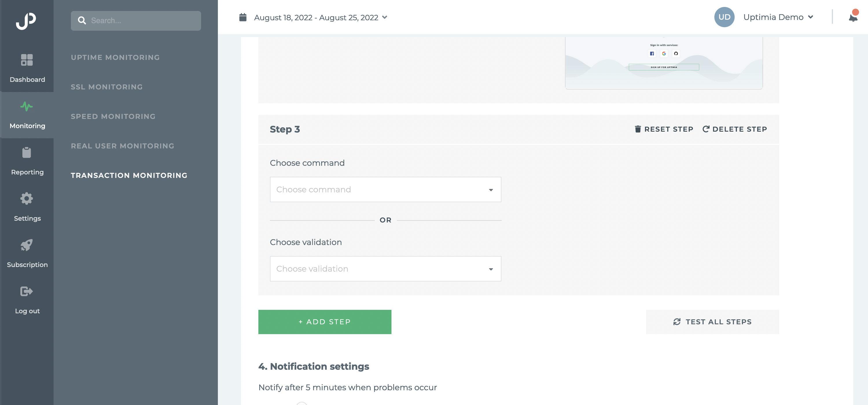
Task: Click the Facebook sign-in icon in preview
Action: point(652,54)
